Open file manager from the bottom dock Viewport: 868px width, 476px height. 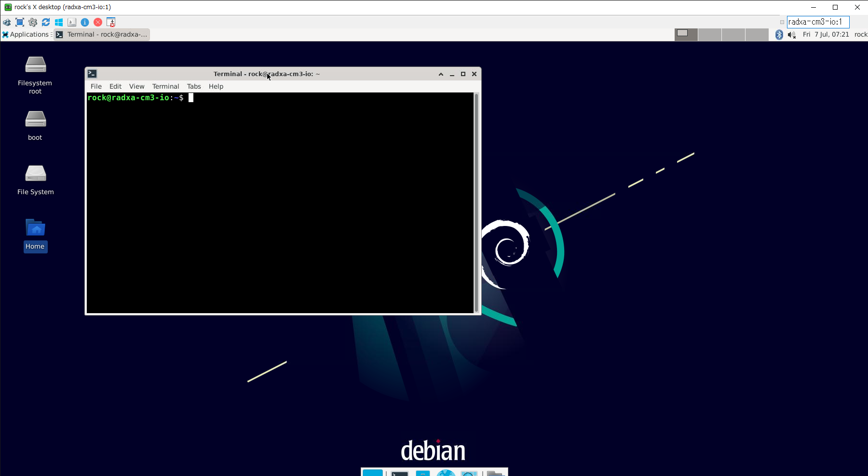tap(423, 473)
